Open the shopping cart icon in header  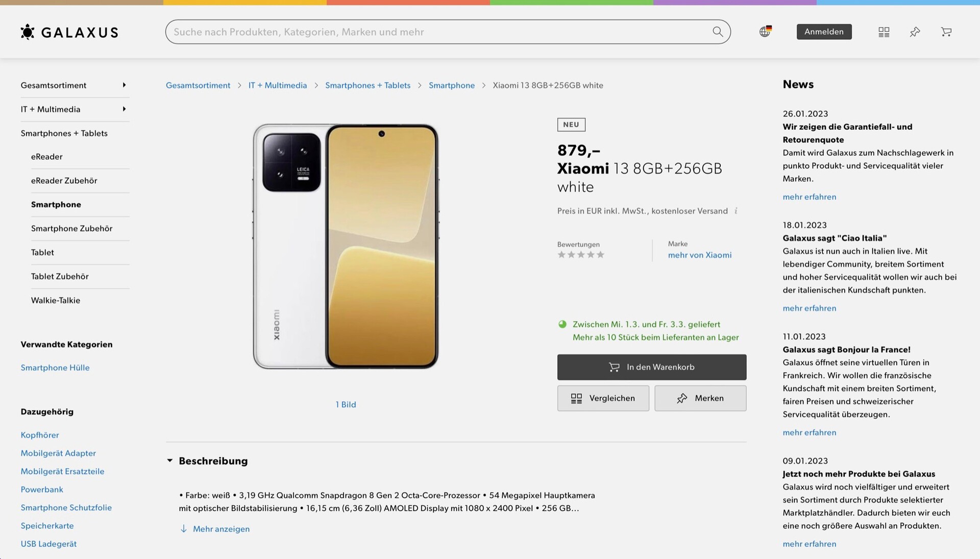946,32
